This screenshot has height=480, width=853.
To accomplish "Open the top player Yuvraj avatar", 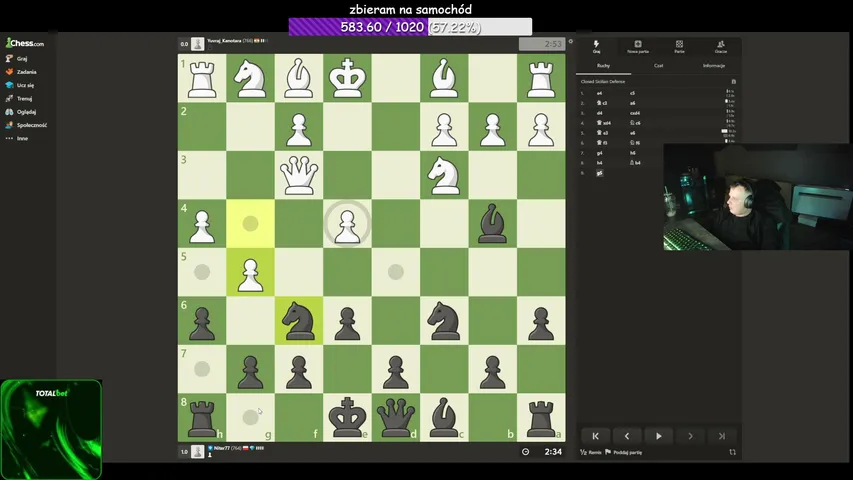I will 197,44.
